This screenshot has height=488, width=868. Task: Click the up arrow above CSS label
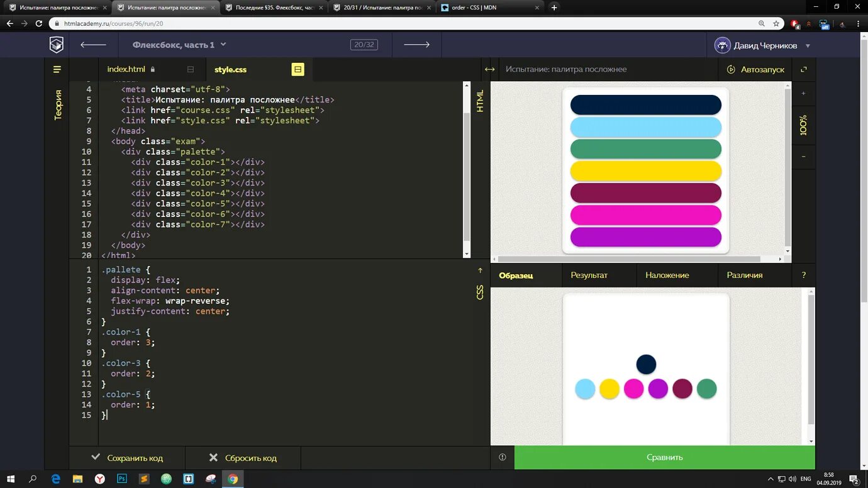(x=480, y=270)
